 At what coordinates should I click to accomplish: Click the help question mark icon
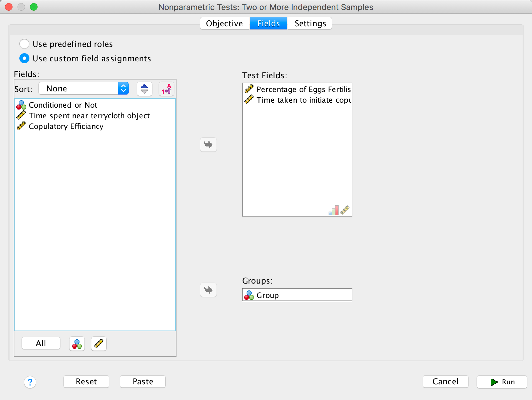[30, 382]
